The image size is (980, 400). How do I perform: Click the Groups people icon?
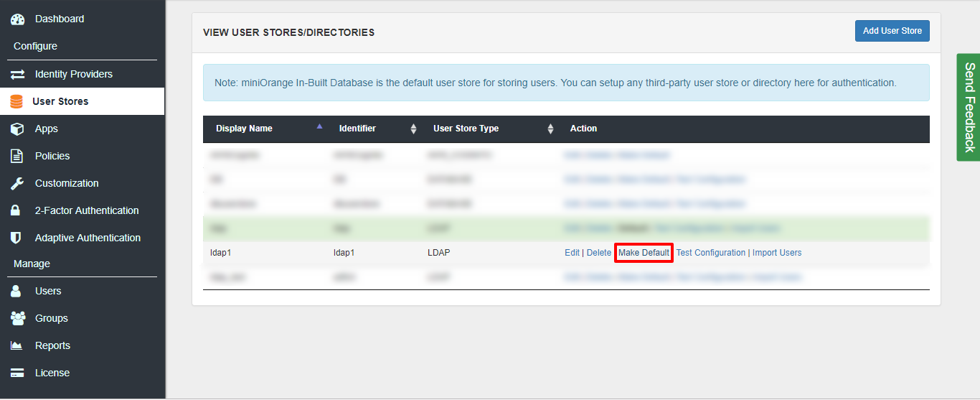[18, 319]
